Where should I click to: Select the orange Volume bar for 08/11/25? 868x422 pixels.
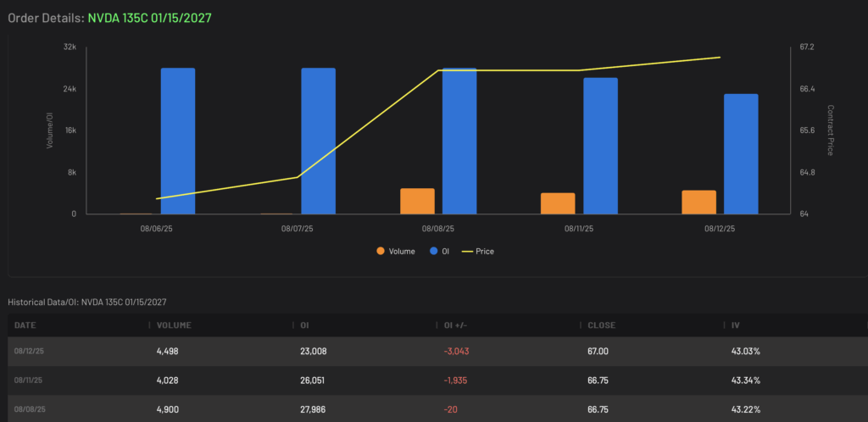pos(558,203)
